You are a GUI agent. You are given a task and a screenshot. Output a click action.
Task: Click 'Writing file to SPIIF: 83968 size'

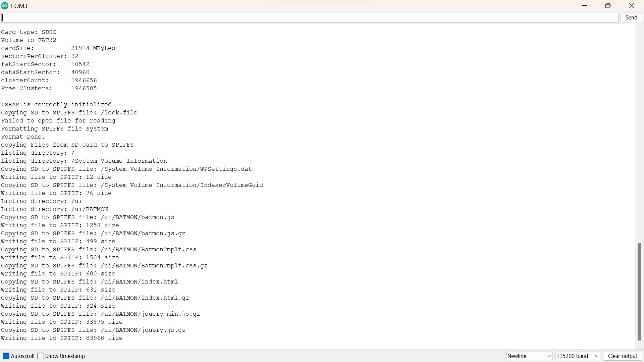62,338
